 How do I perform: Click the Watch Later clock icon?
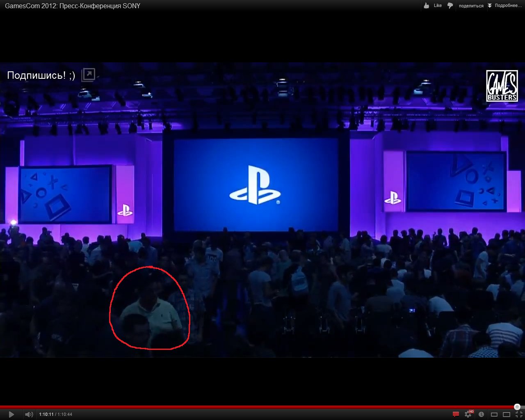click(x=482, y=414)
